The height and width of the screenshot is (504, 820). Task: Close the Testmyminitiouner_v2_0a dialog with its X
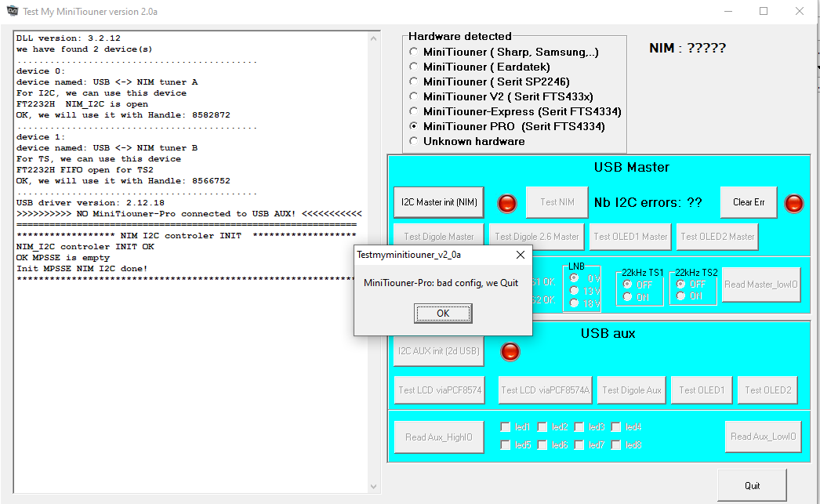tap(521, 255)
